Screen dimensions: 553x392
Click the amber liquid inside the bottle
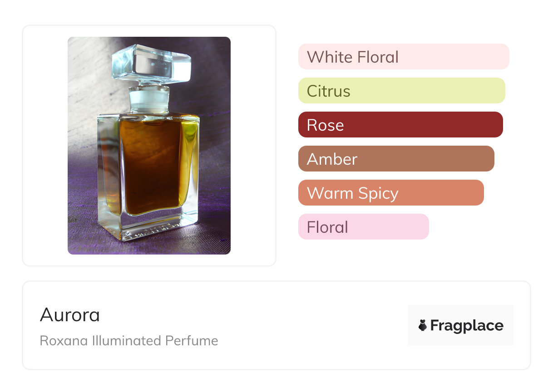(x=150, y=163)
